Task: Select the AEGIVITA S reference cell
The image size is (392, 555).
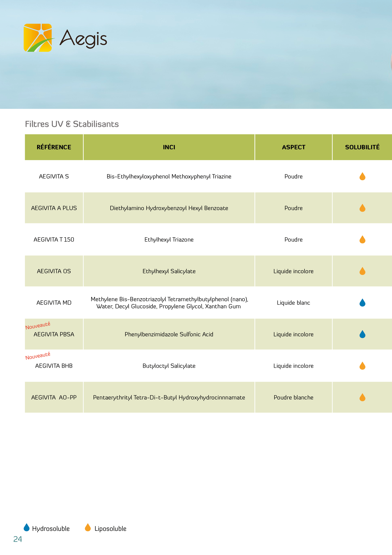Action: pos(54,176)
